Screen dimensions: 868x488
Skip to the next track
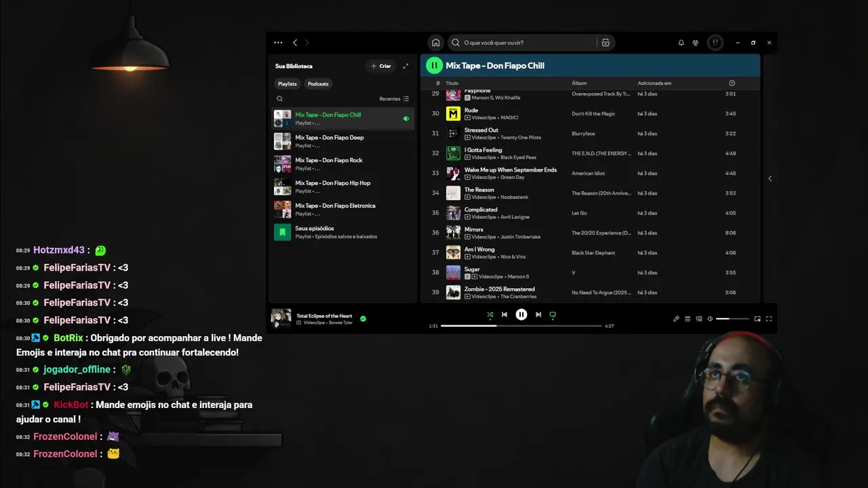(538, 314)
